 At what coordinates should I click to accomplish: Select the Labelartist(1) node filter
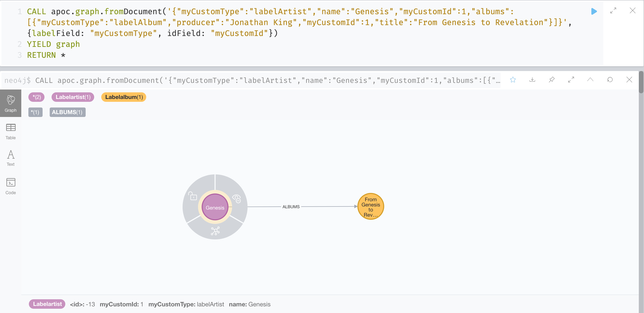(73, 97)
